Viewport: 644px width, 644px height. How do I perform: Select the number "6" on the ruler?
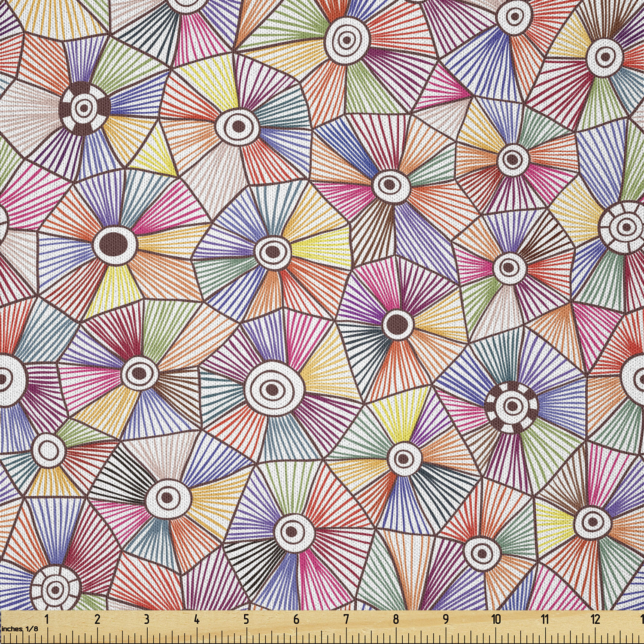[x=296, y=619]
